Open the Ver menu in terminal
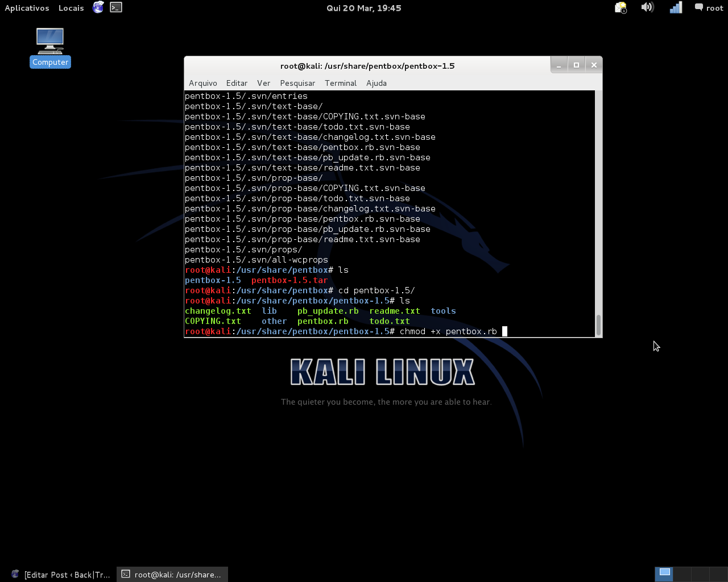Viewport: 728px width, 582px height. 263,83
